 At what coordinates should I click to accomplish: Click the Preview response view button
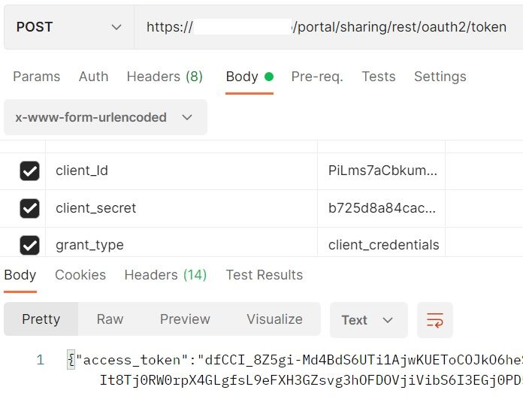click(x=185, y=319)
